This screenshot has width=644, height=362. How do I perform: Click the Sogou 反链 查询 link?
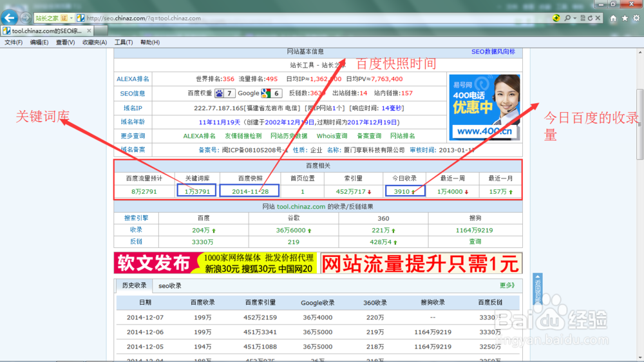click(x=475, y=242)
